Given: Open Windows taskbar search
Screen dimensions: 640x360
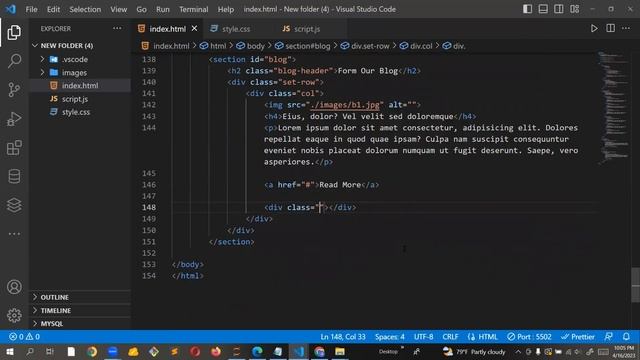Looking at the screenshot, I should pos(30,351).
